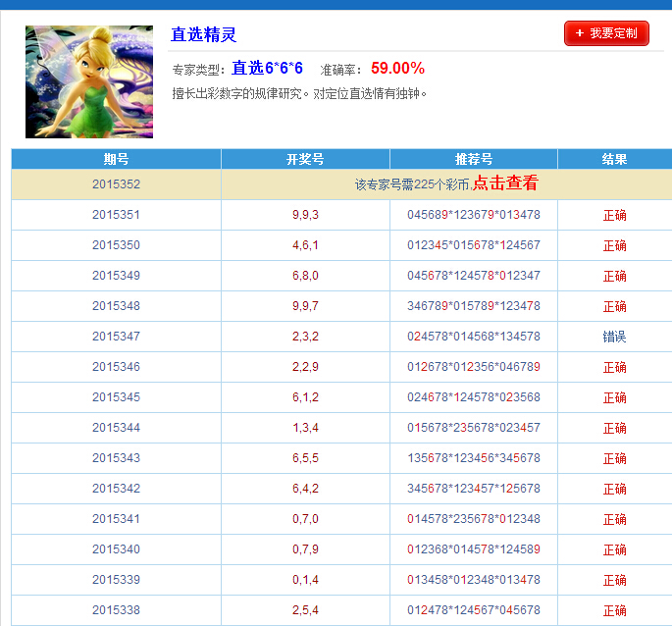Click recommendation 135678*123456*345678
This screenshot has height=626, width=672.
474,458
